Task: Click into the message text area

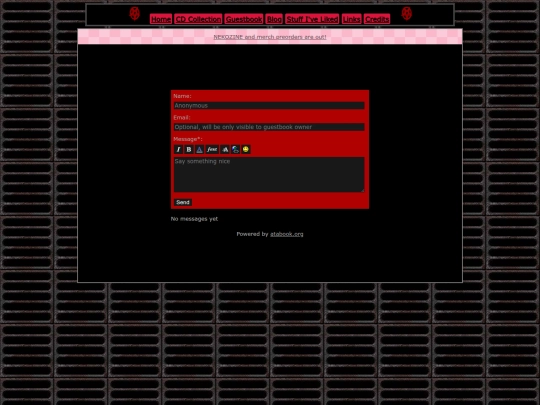Action: (269, 175)
